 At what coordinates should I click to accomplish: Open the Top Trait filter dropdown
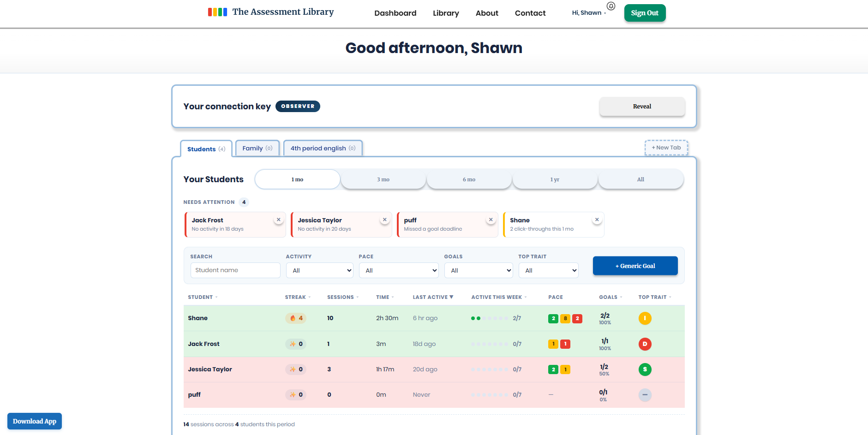pyautogui.click(x=549, y=271)
